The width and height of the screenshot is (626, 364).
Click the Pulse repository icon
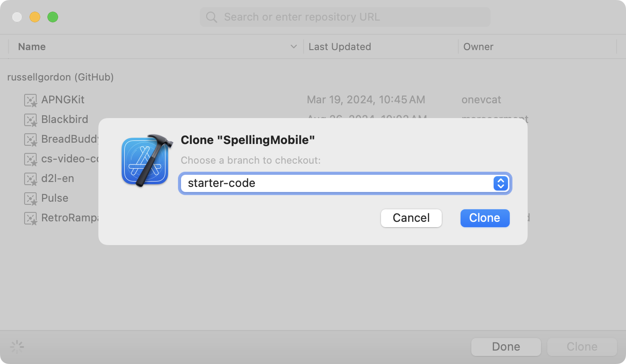click(30, 199)
